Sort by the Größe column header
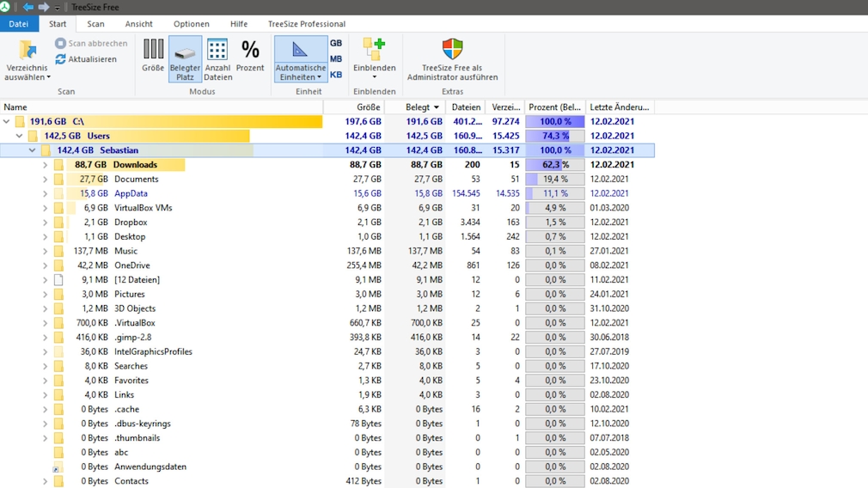 [x=354, y=107]
